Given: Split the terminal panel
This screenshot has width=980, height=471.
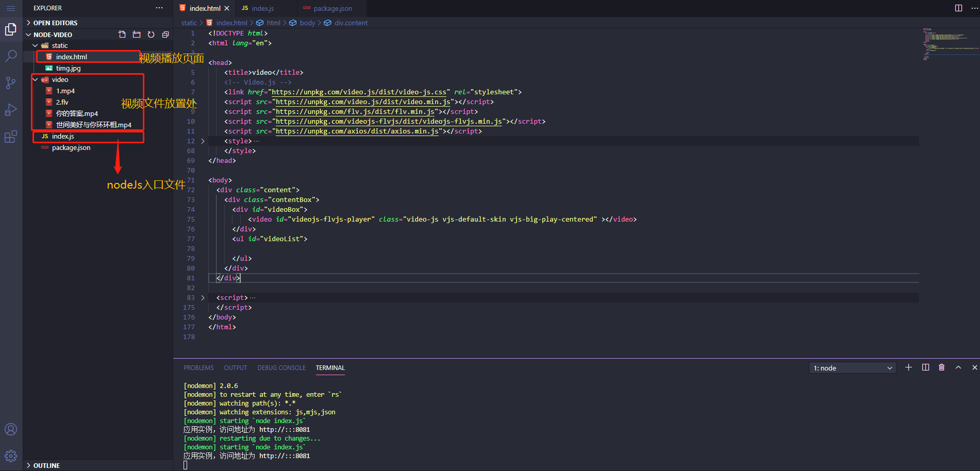Looking at the screenshot, I should click(926, 367).
